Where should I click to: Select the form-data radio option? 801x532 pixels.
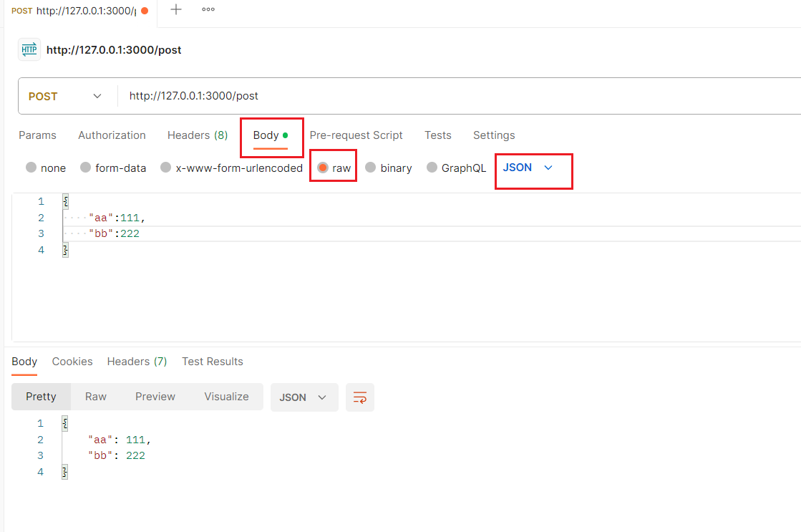pyautogui.click(x=86, y=168)
